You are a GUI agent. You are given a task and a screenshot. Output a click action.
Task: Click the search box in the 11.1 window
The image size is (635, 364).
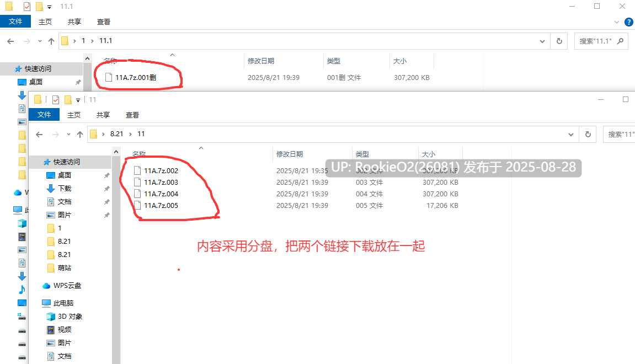click(601, 41)
